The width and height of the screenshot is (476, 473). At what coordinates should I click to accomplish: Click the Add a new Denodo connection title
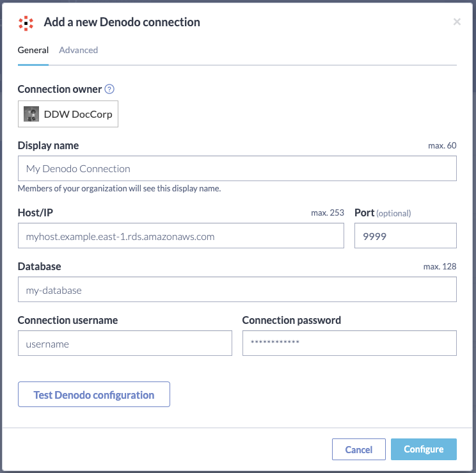[x=122, y=22]
